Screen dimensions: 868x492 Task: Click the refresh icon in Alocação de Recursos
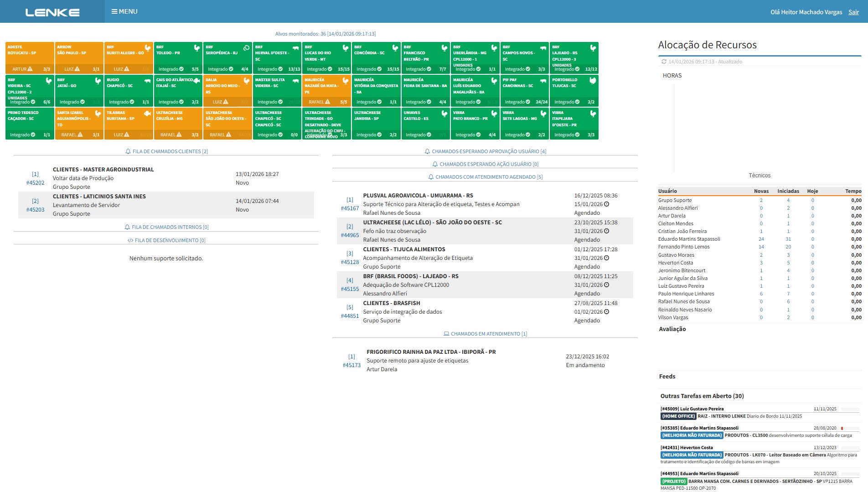[664, 62]
